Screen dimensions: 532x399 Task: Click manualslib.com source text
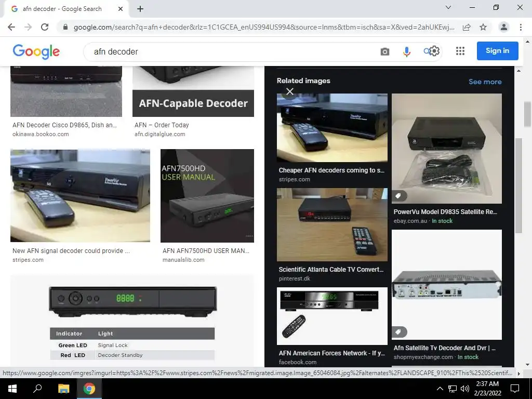183,260
